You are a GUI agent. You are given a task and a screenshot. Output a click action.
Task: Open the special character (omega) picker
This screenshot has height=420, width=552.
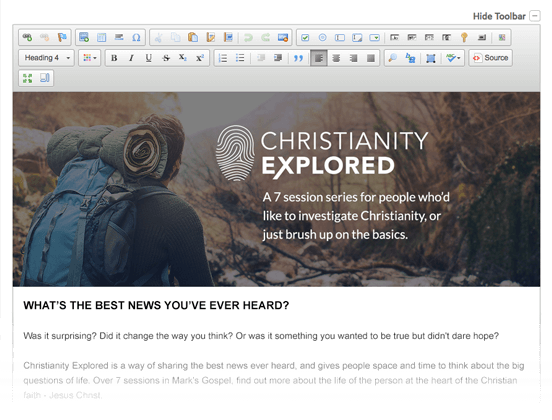point(136,37)
